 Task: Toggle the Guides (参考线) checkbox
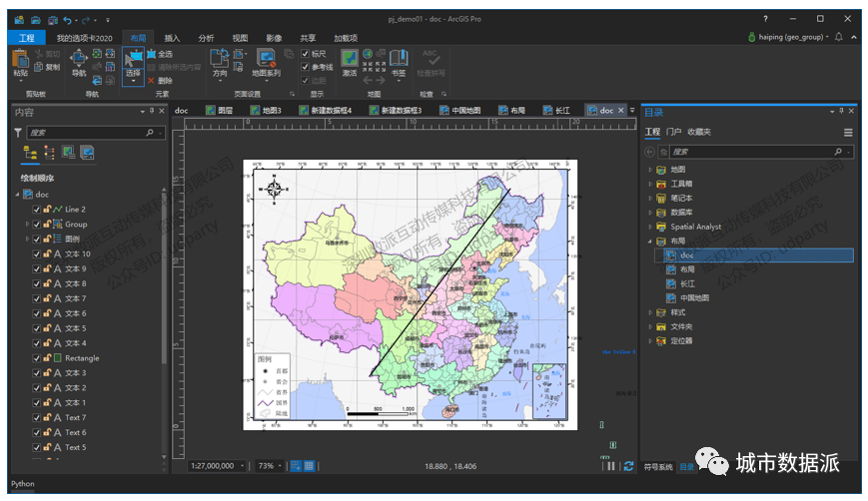point(305,67)
